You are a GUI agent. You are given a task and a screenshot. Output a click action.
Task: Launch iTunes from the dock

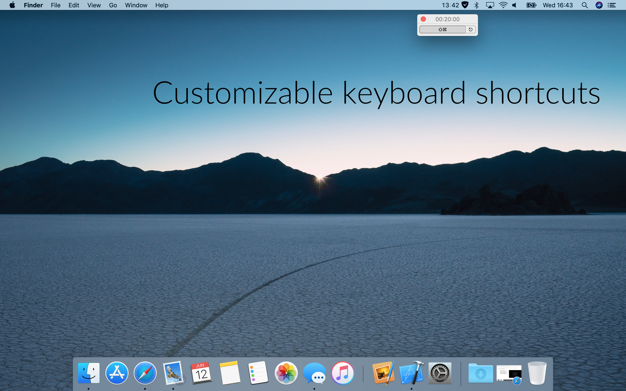click(x=342, y=373)
